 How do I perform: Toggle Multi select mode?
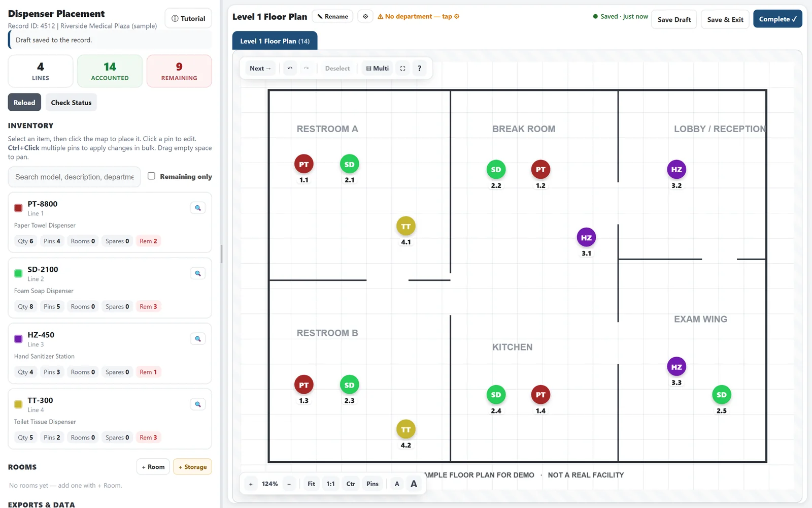coord(378,68)
